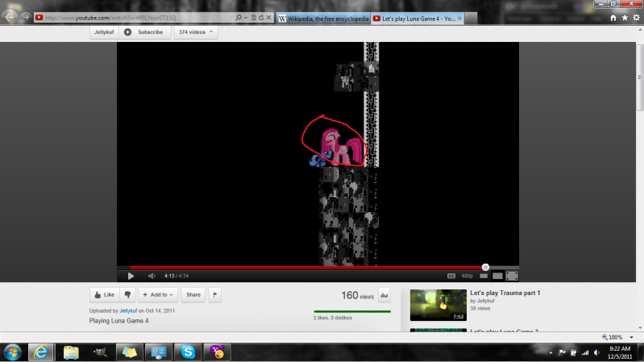Viewport: 644px width, 362px height.
Task: Open the Skype taskbar icon
Action: pos(188,352)
